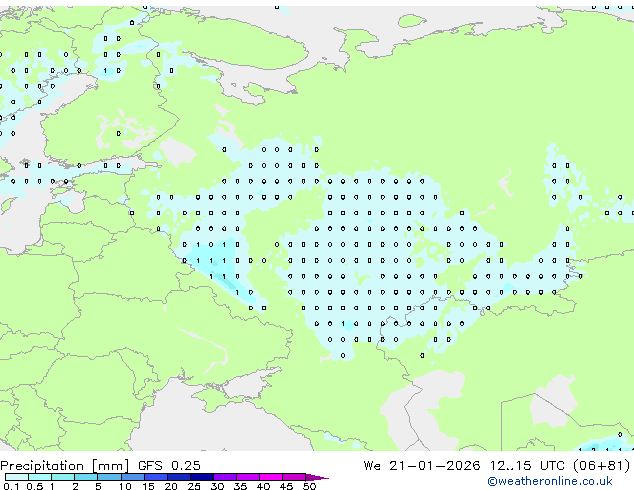This screenshot has width=634, height=490.
Task: Click the 10–15 mm legend swatch
Action: coord(133,477)
